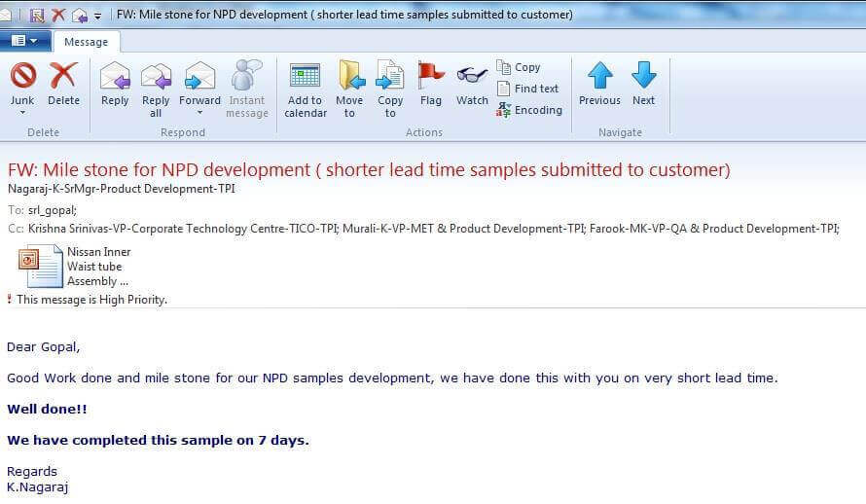Click Krishna Srinivas in Cc line

[183, 229]
